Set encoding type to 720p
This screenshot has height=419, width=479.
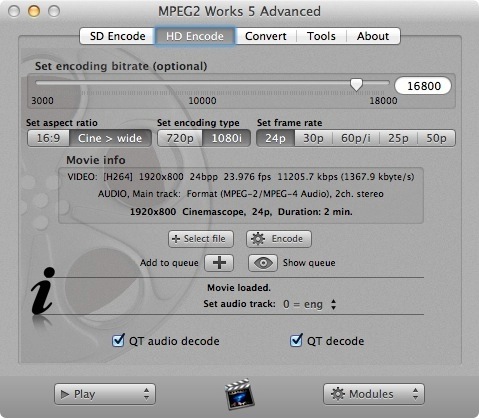180,138
